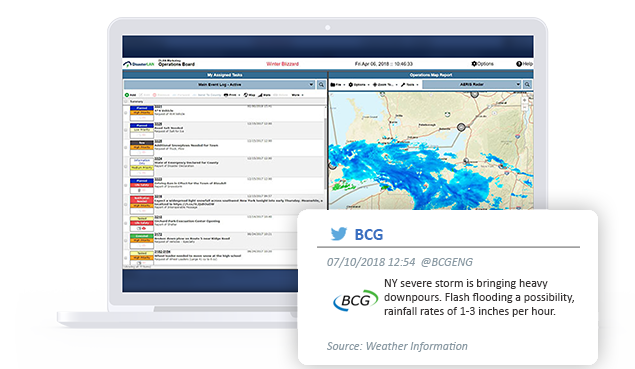Open the Help question mark icon

(x=519, y=64)
